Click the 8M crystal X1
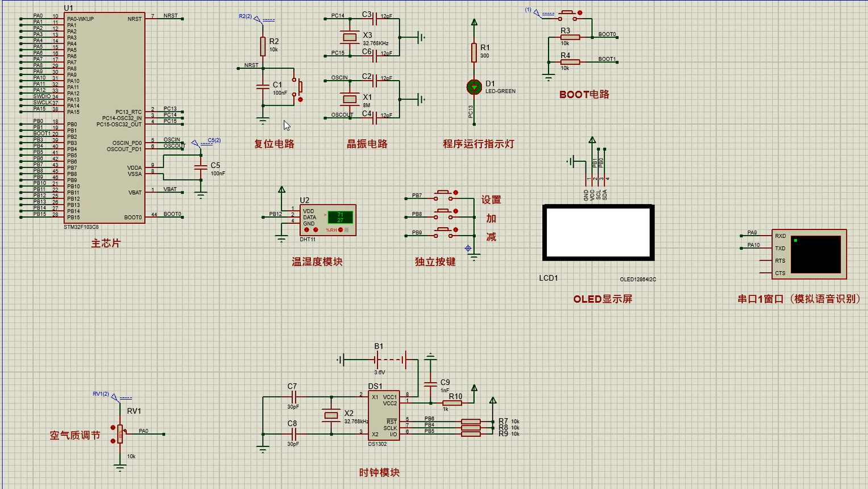 pos(350,99)
